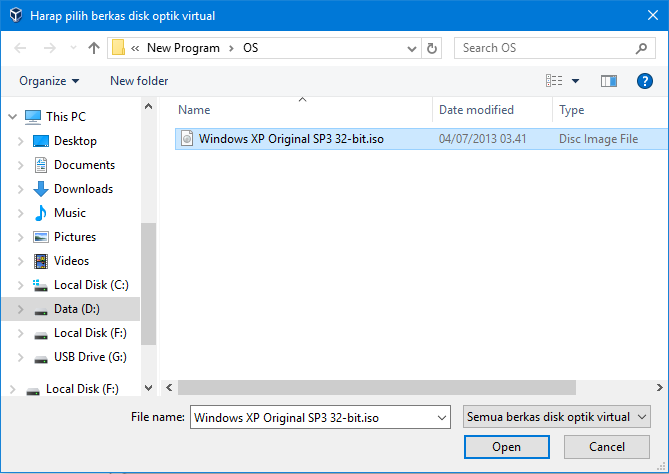Expand the Music tree node
Viewport: 669px width, 474px height.
click(20, 213)
